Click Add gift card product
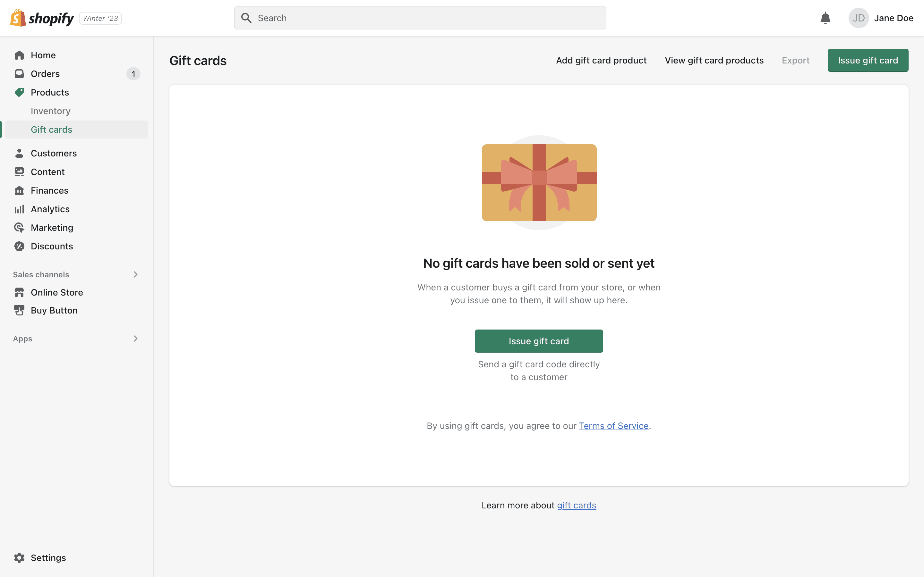This screenshot has height=577, width=924. pos(601,60)
